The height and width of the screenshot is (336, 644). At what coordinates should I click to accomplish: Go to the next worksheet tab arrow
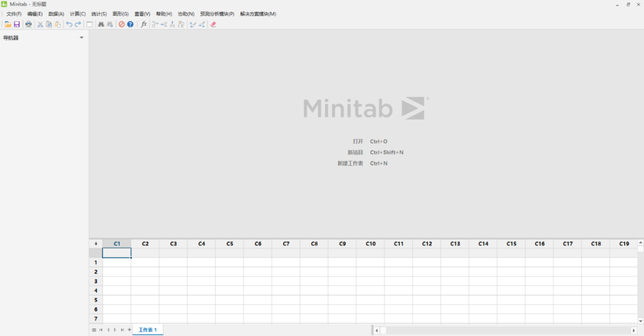pos(115,329)
